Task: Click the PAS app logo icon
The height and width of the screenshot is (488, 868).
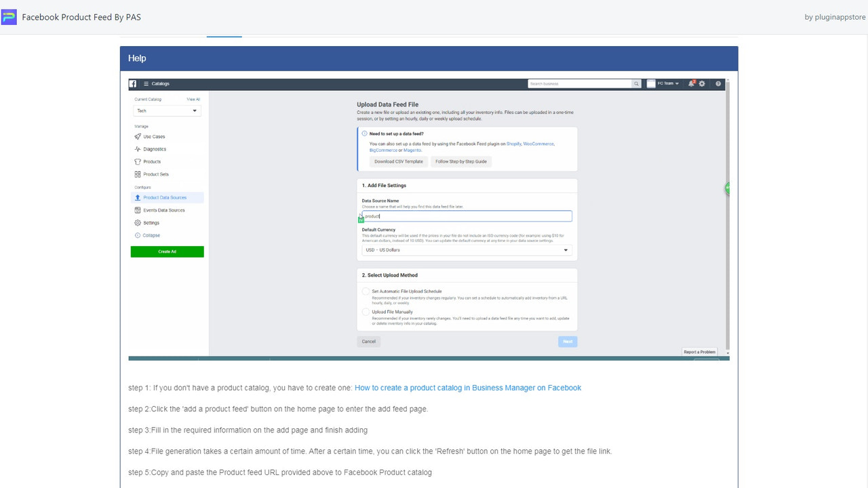Action: [x=9, y=17]
